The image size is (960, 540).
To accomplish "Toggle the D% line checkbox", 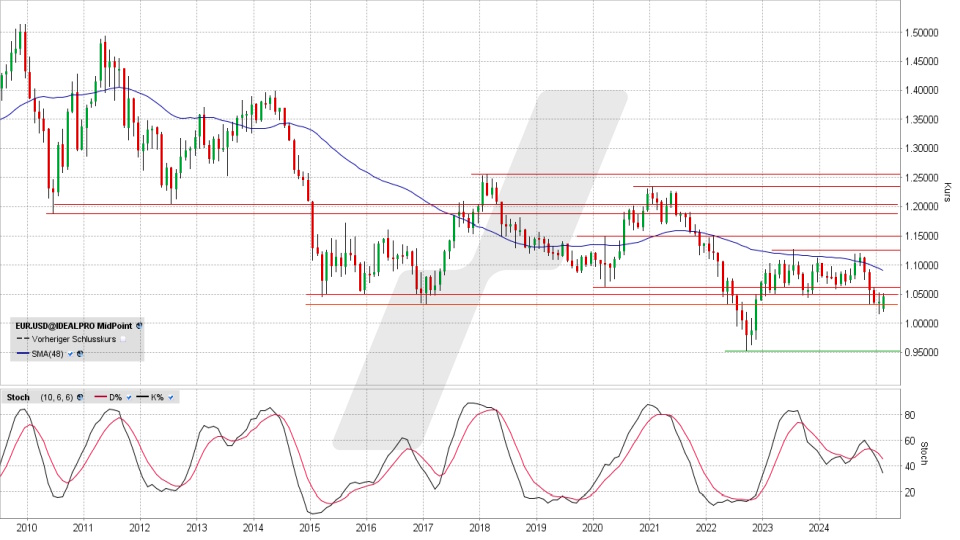I will 129,397.
